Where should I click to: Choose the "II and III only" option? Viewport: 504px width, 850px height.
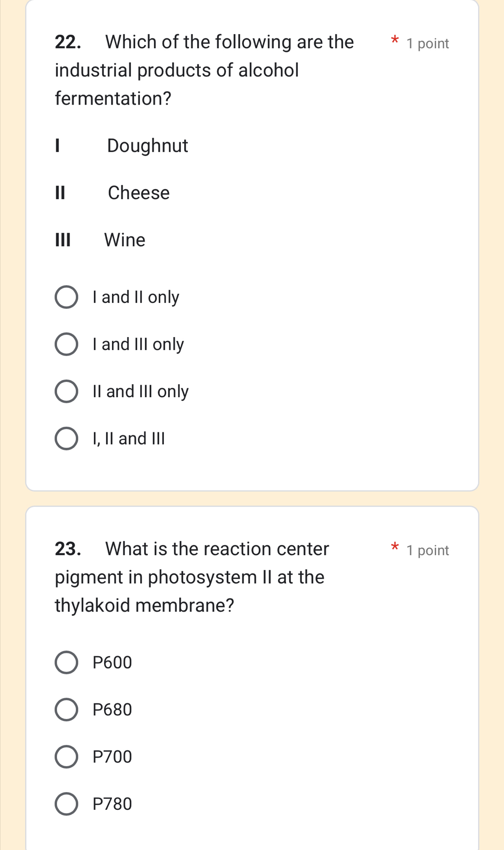[66, 391]
